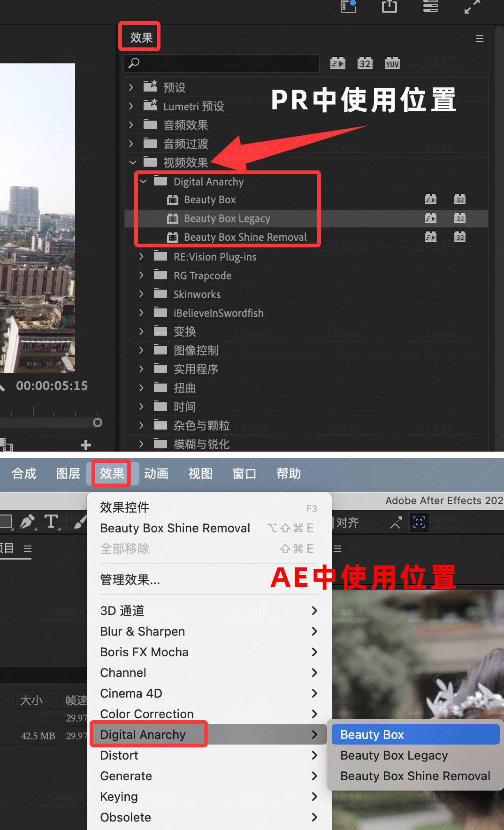Expand the 模糊与锐化 folder

point(141,444)
